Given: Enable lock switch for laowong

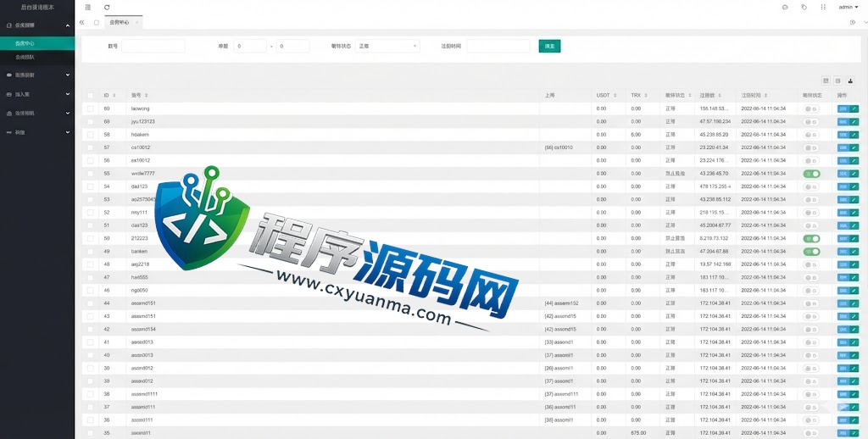Looking at the screenshot, I should coord(811,109).
